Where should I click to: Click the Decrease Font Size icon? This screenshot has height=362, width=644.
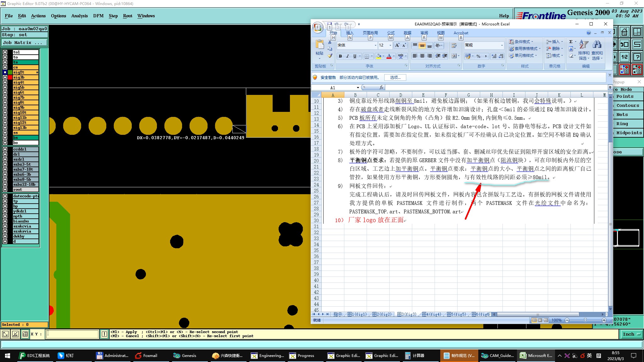pyautogui.click(x=404, y=45)
